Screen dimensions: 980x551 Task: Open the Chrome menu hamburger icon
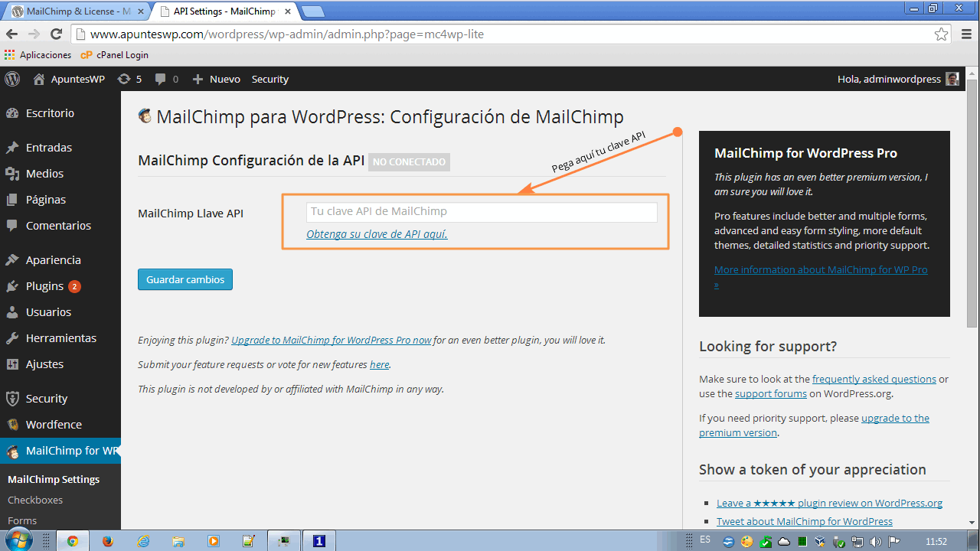(965, 34)
